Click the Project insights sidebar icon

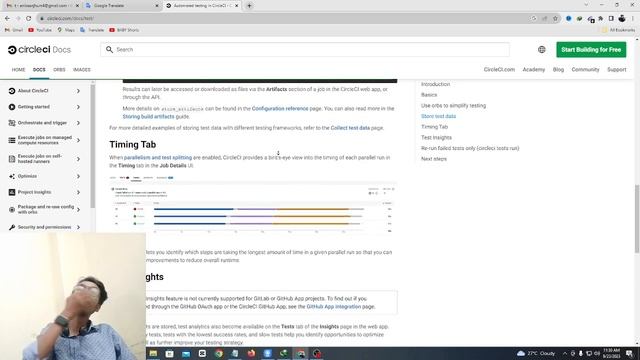coord(12,192)
